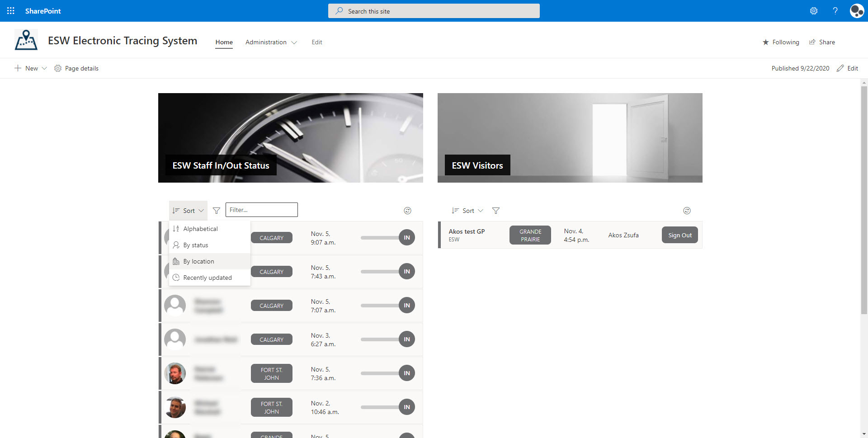Refresh the staff In/Out status list
This screenshot has height=438, width=868.
[x=407, y=211]
